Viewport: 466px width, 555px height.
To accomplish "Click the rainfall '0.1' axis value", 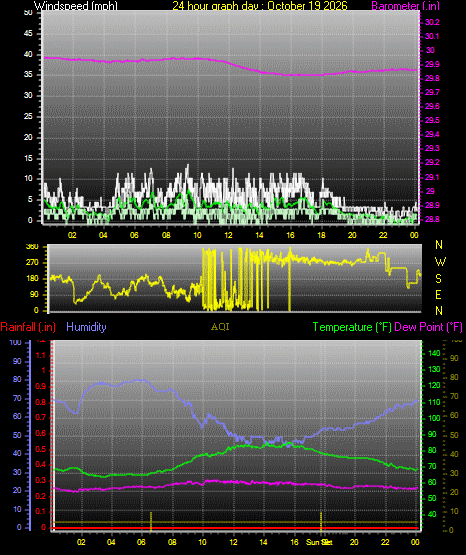I will (x=41, y=511).
